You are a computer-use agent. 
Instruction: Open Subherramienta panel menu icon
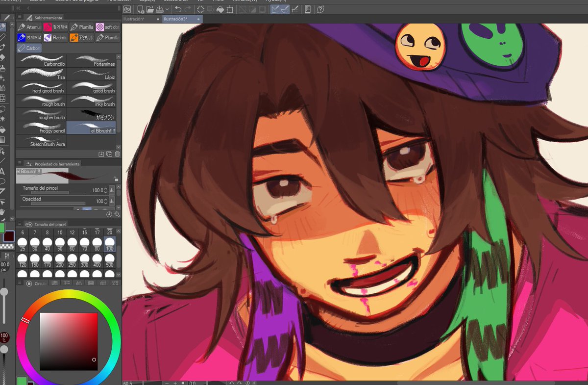coord(19,17)
